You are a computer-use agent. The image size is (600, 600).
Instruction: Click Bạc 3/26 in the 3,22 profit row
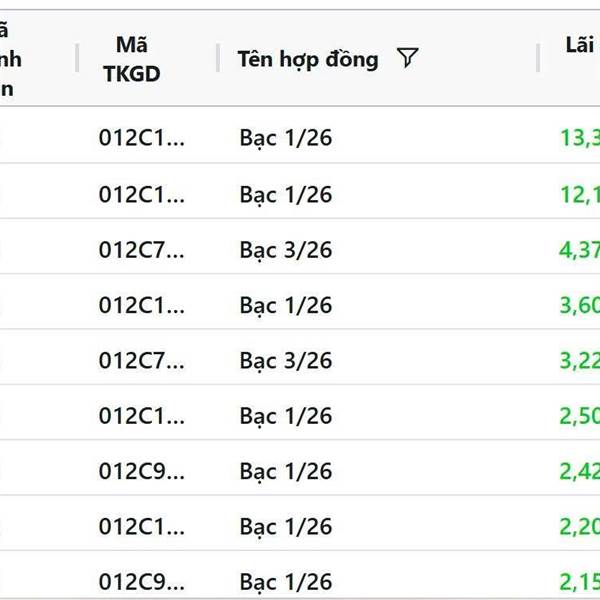(x=286, y=360)
